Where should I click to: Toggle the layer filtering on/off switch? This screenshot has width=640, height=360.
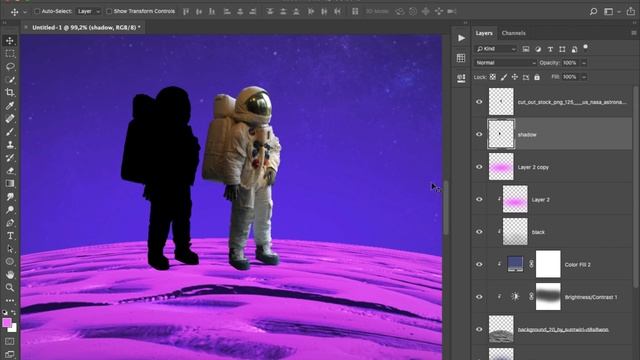[x=586, y=47]
